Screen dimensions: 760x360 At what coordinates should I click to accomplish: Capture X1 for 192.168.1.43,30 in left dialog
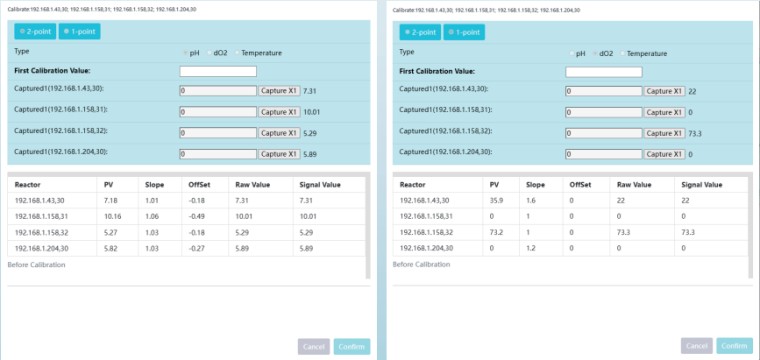(279, 91)
